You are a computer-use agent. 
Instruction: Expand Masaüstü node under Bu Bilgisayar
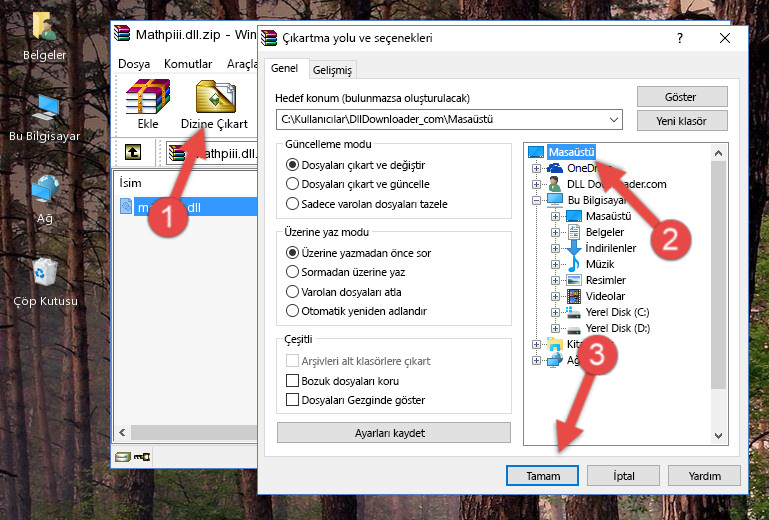555,216
